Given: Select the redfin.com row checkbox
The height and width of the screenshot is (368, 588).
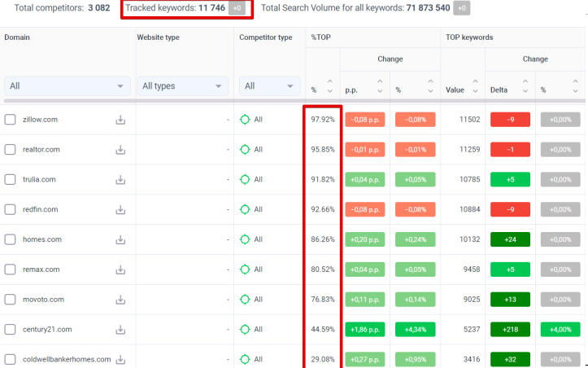Looking at the screenshot, I should [11, 210].
